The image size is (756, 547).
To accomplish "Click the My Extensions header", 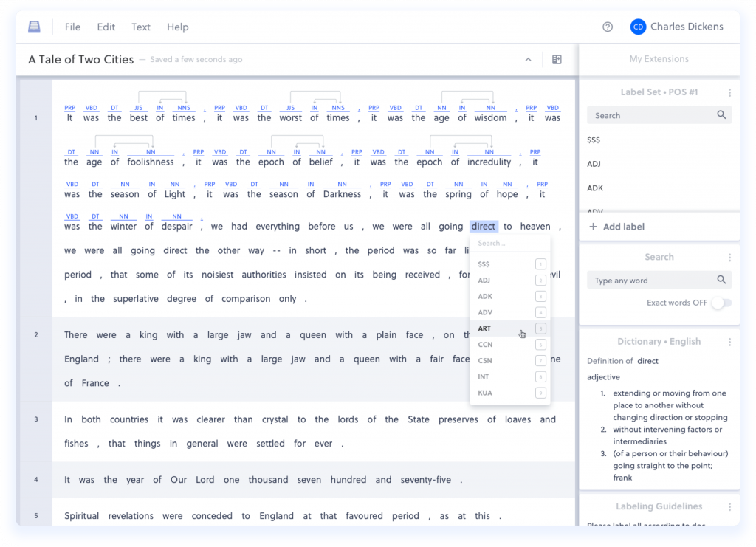I will click(659, 59).
